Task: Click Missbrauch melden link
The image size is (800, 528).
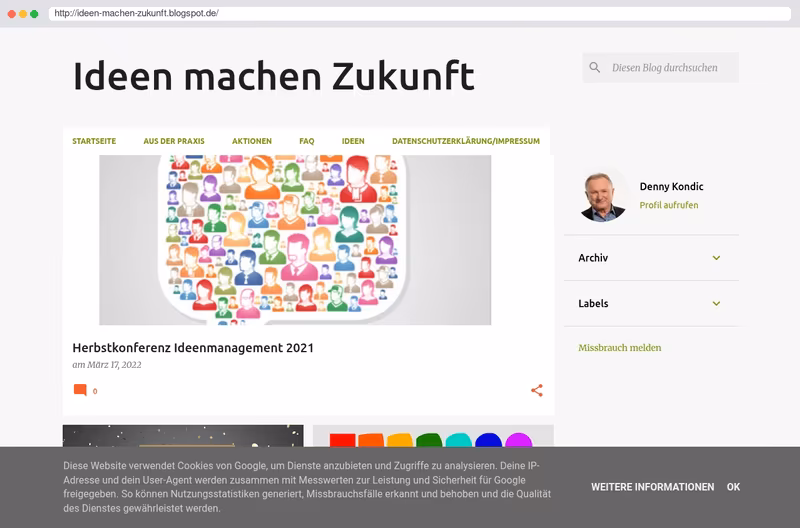Action: click(x=619, y=347)
